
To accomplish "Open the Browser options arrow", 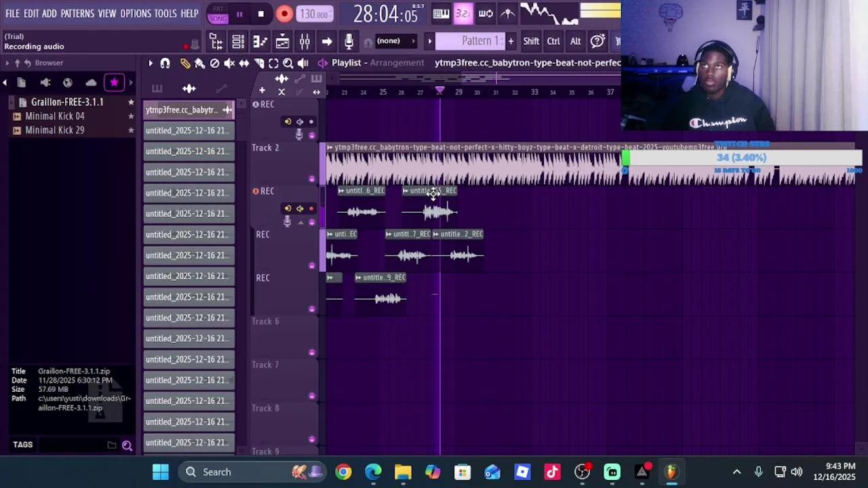I will (7, 63).
